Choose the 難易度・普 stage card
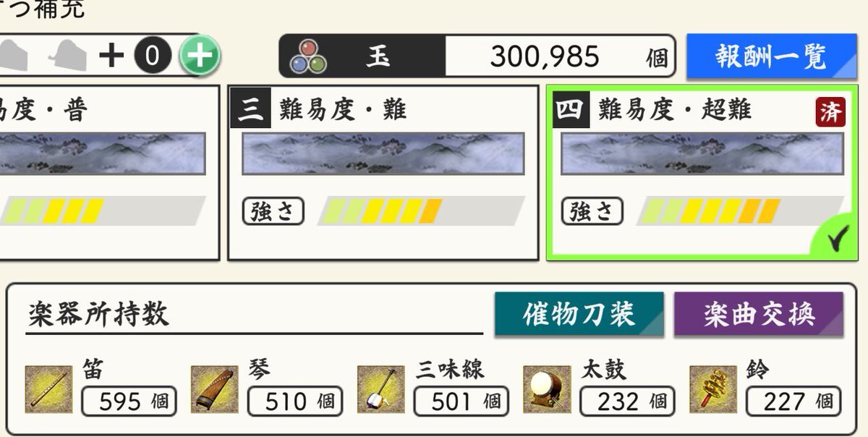868x437 pixels. point(109,173)
